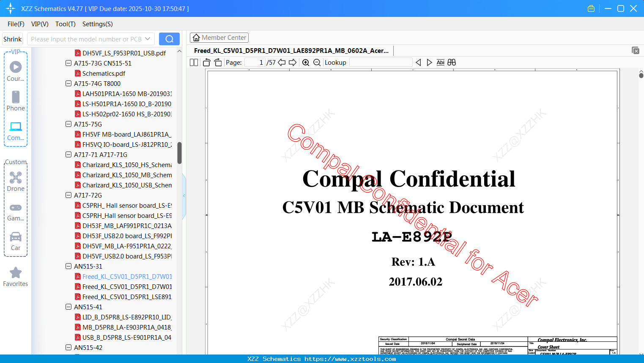Collapse the A717-71 A717-71G folder
Screen dimensions: 644x363
coord(69,155)
